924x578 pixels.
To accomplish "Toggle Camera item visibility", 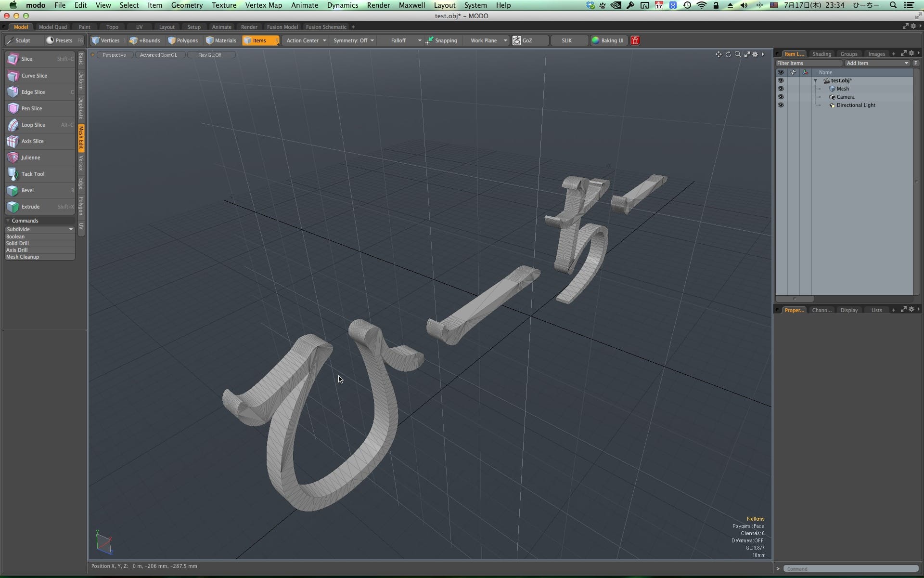I will 781,97.
